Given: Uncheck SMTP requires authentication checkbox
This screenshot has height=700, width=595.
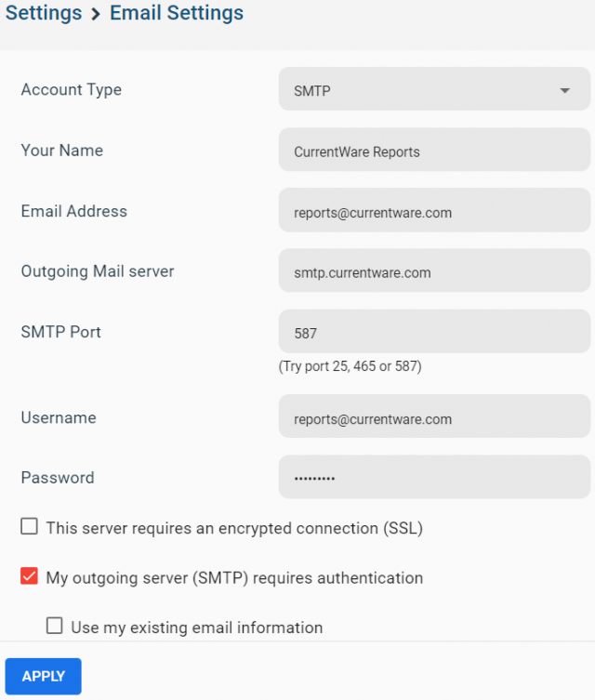Looking at the screenshot, I should click(x=30, y=576).
